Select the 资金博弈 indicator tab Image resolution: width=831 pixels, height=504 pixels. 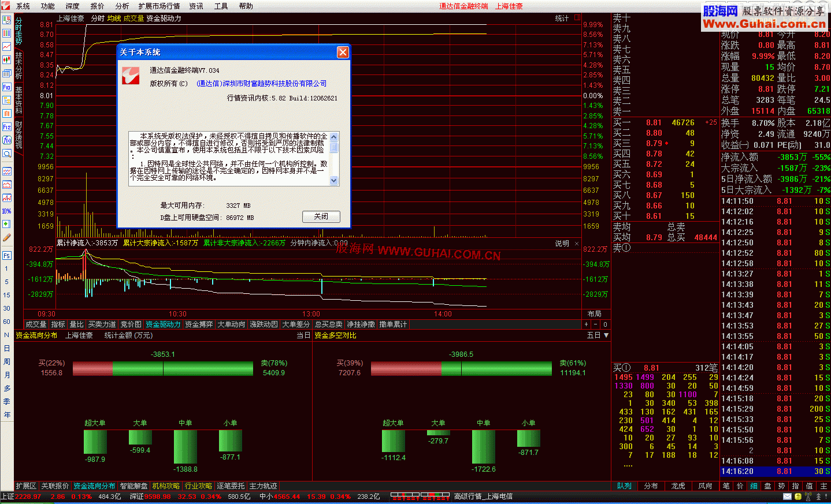[x=199, y=324]
